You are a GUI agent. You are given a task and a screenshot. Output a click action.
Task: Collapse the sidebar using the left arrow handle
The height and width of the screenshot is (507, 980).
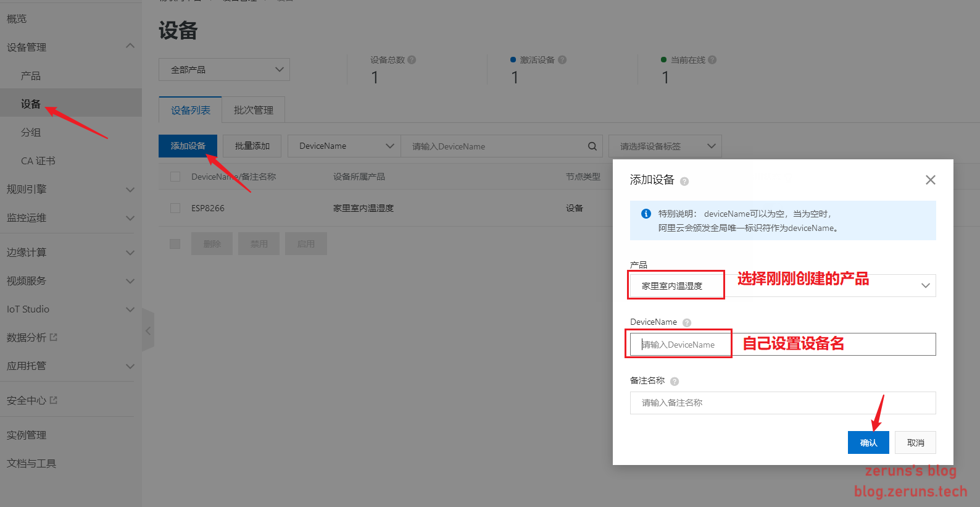(148, 330)
